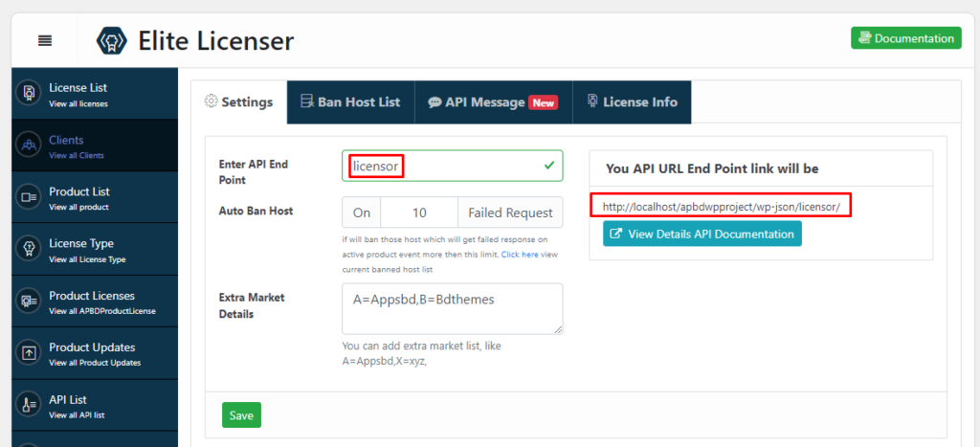Viewport: 980px width, 447px height.
Task: Click the green Documentation button
Action: 905,38
